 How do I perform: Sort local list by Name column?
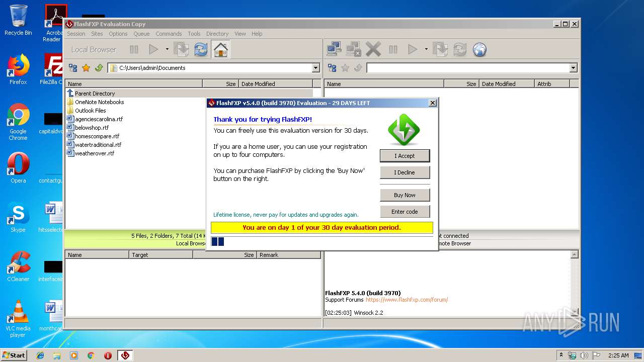tap(134, 84)
